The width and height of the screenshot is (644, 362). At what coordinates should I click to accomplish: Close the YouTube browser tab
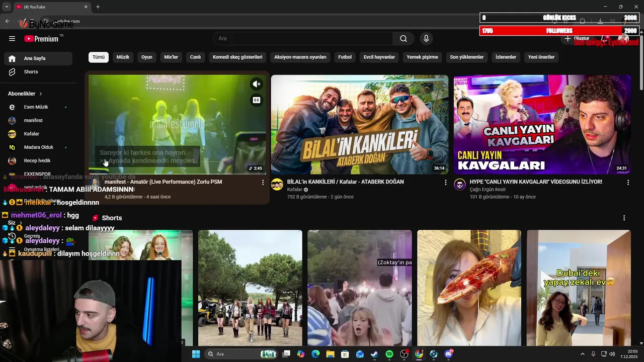[x=86, y=7]
